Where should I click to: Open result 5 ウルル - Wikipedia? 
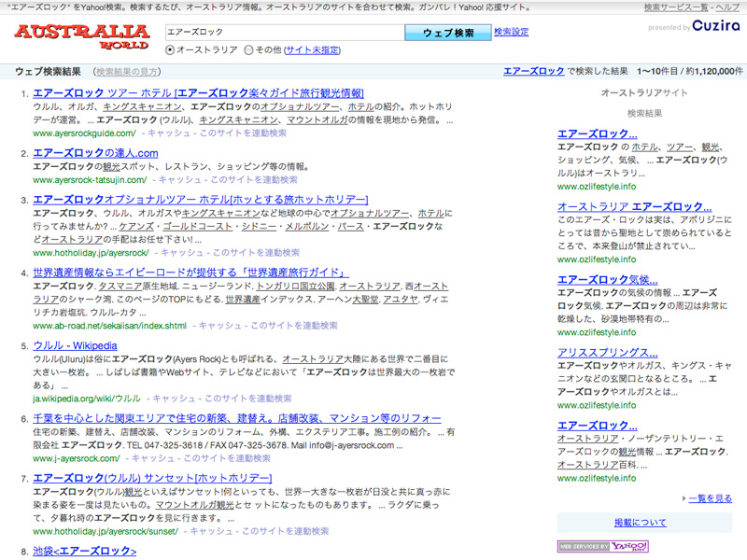point(75,345)
